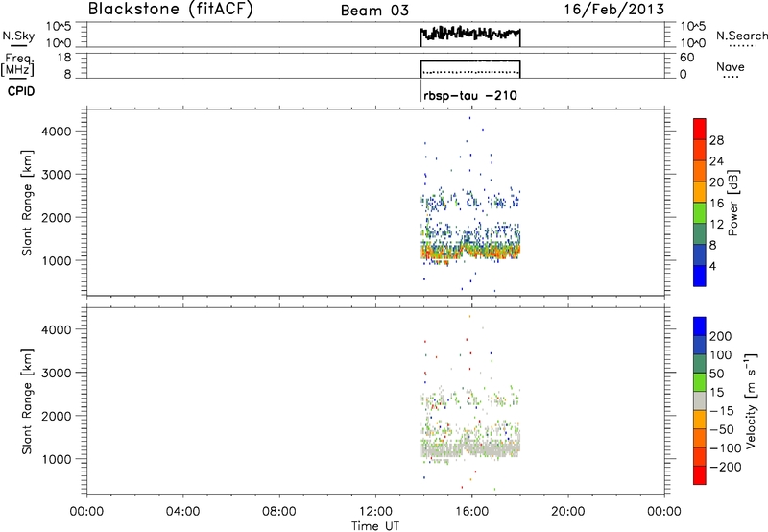768x532 pixels.
Task: Select the "N.Sky" legend label
Action: [x=18, y=36]
